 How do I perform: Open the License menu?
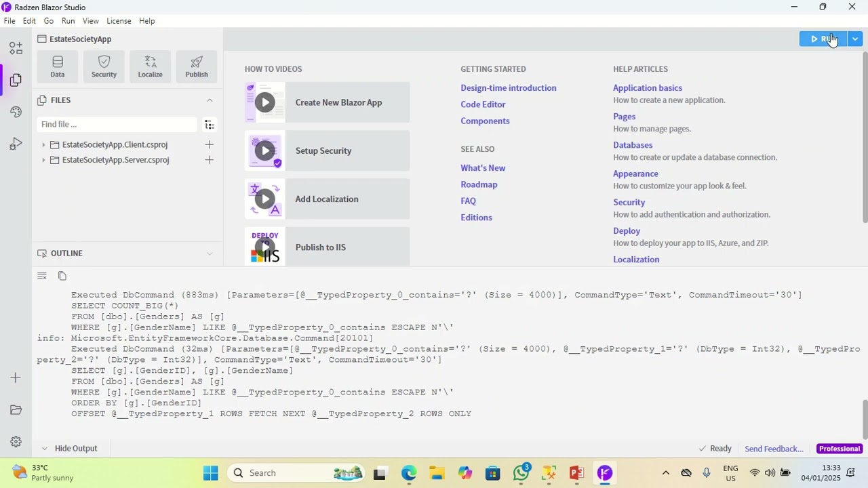coord(119,21)
